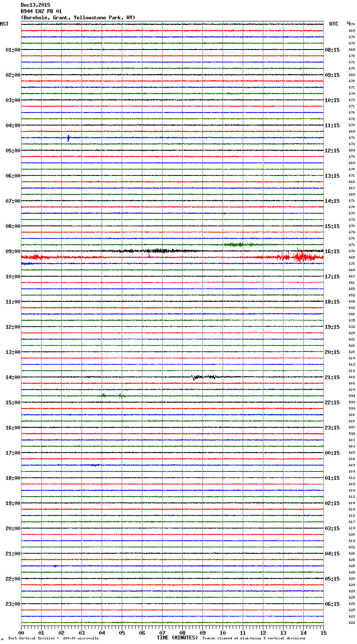
Task: Click minute tick label 07 on the bottom axis
Action: [x=163, y=633]
